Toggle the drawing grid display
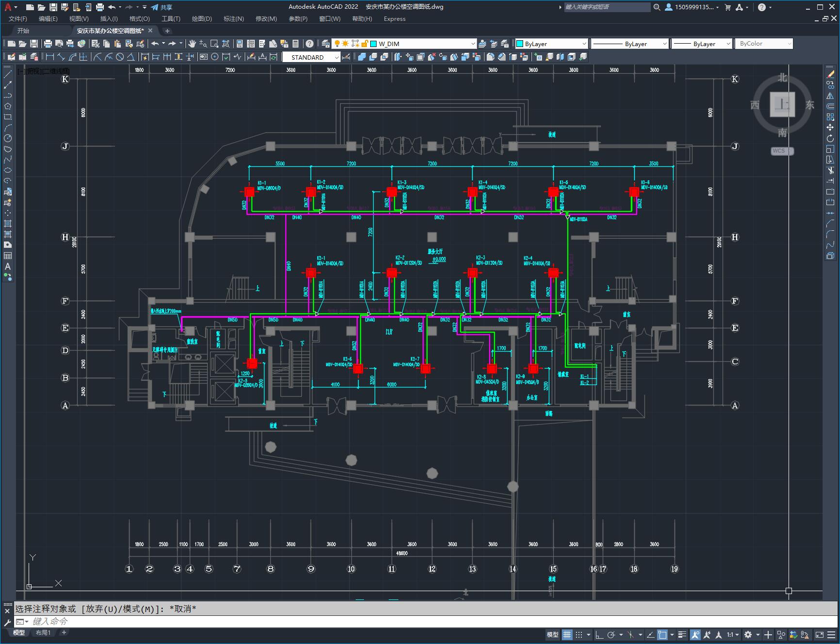 pyautogui.click(x=567, y=634)
